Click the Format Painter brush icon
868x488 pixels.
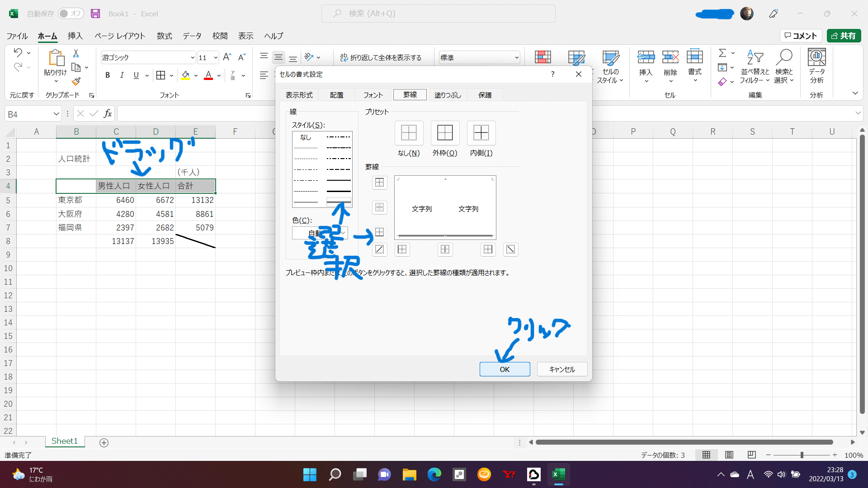coord(76,81)
